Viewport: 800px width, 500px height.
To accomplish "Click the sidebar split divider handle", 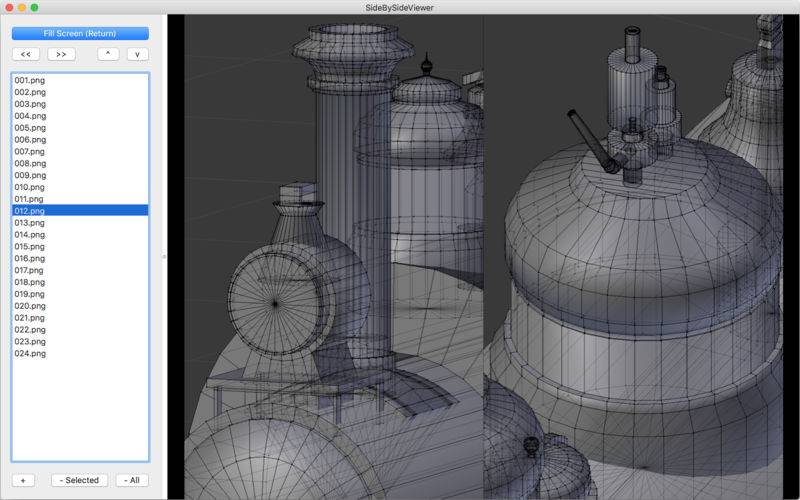I will (164, 257).
